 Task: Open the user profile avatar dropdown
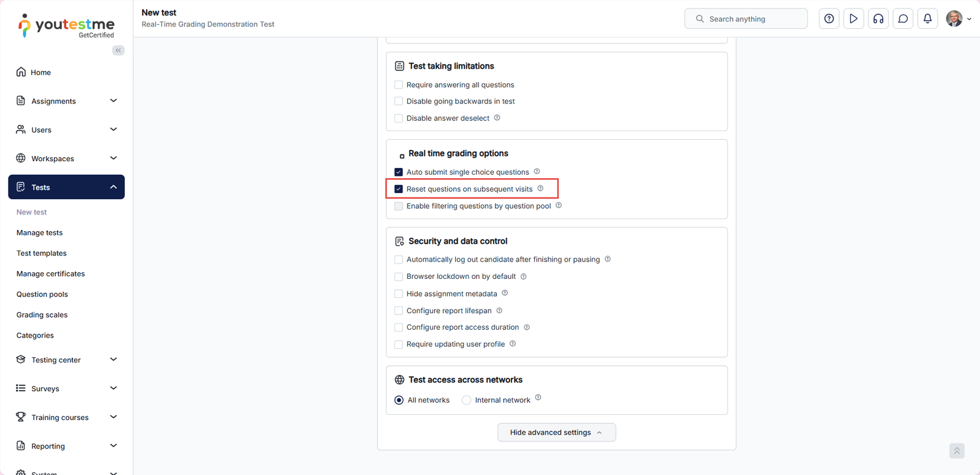[958, 19]
